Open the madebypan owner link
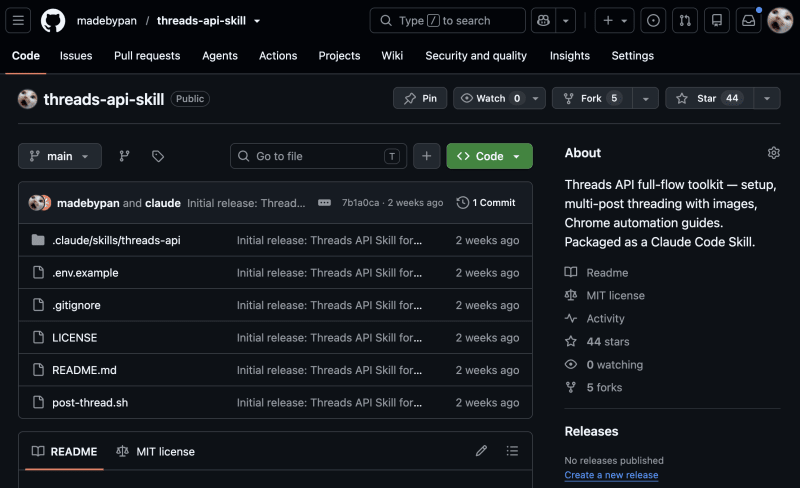 107,20
